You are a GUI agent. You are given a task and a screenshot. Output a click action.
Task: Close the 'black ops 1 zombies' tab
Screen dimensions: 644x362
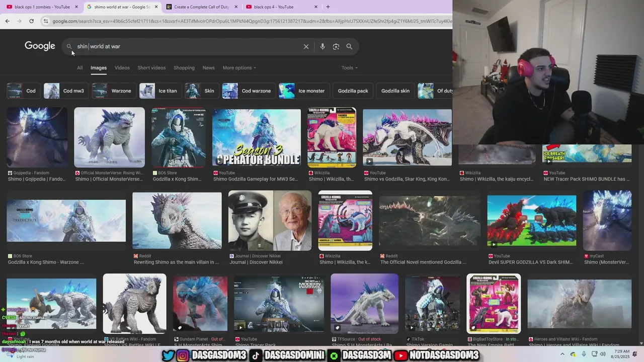click(x=76, y=7)
